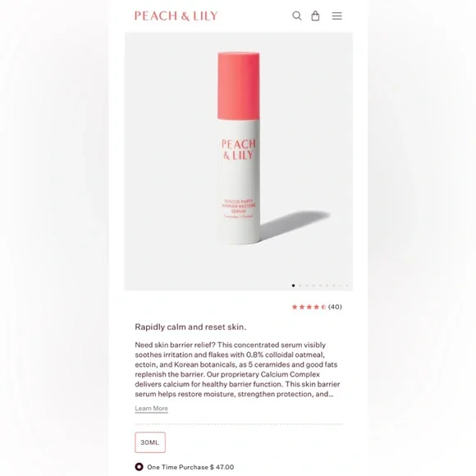Jump to the third carousel image dot
Viewport: 476px width, 476px height.
tap(307, 286)
